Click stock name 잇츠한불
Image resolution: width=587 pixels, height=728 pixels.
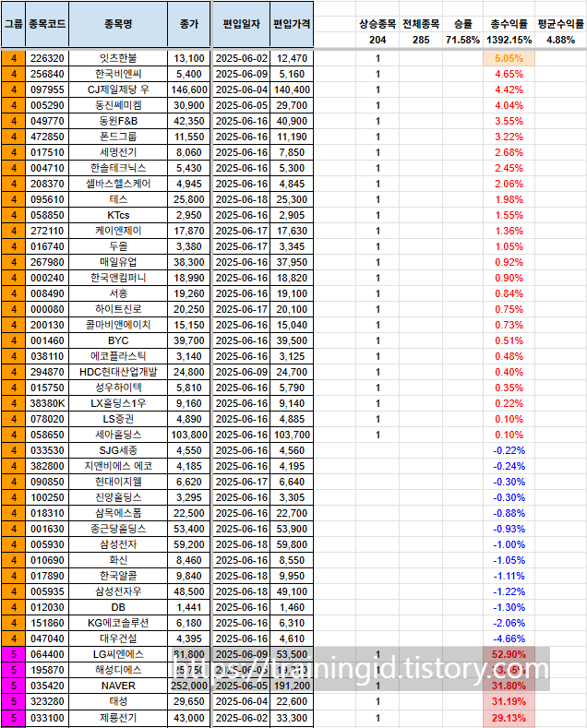click(x=118, y=58)
